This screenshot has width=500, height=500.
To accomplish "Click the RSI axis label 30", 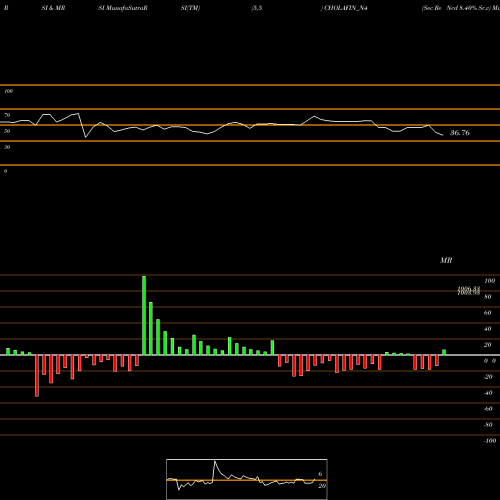I will (x=7, y=147).
